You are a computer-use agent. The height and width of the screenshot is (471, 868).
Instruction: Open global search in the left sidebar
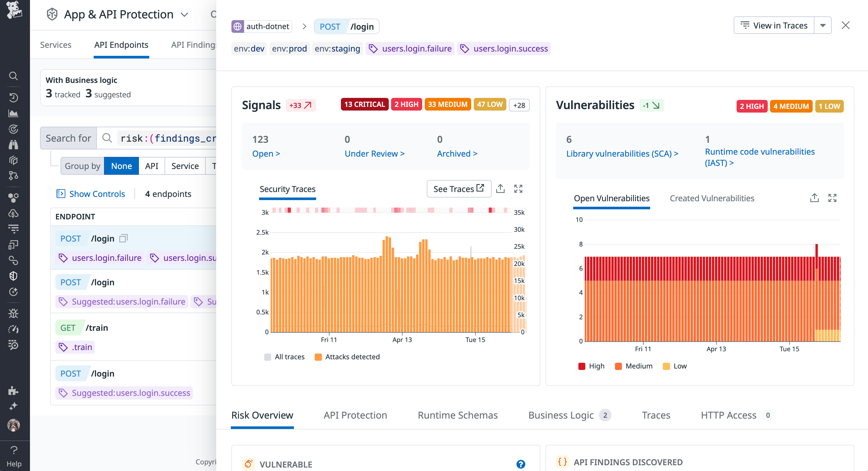click(14, 76)
